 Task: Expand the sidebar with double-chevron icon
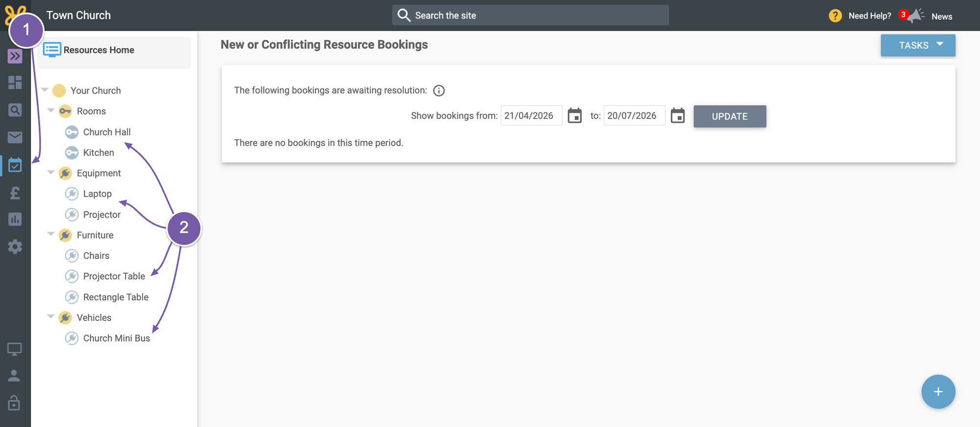point(15,56)
